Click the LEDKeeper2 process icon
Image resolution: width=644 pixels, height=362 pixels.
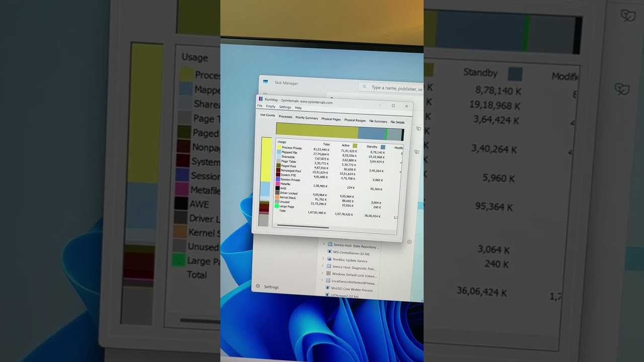[x=327, y=295]
